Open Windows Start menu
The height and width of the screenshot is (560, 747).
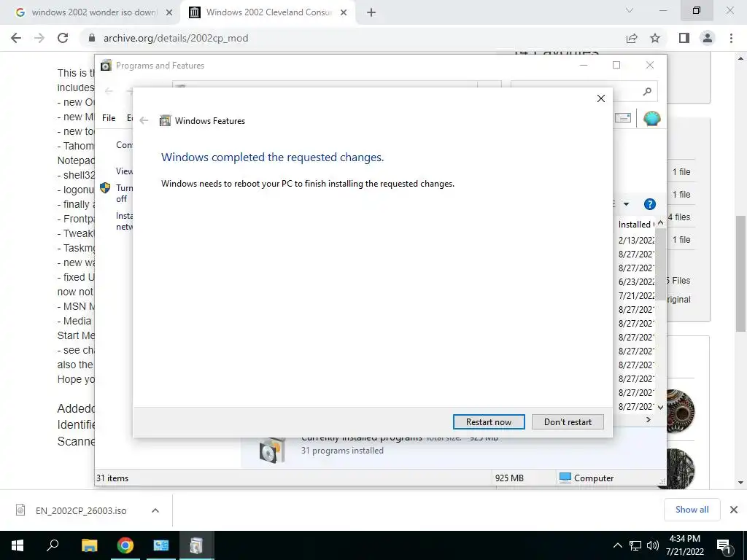18,545
